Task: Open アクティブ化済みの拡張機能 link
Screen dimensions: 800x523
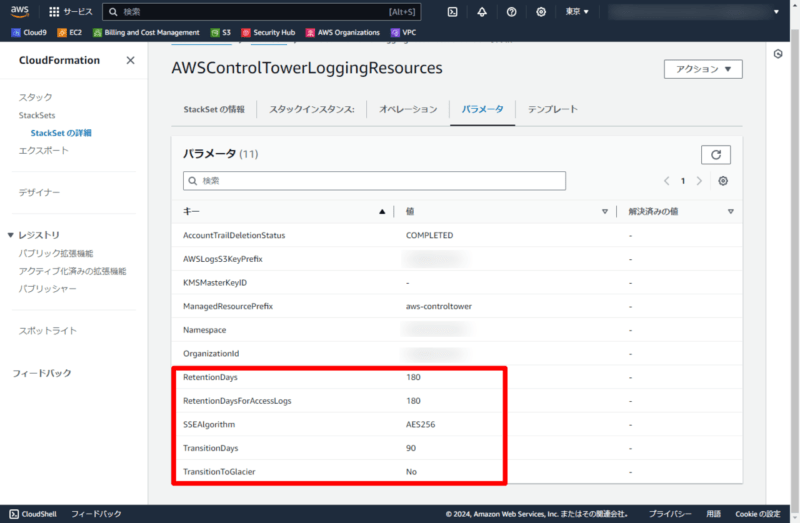Action: (x=72, y=271)
